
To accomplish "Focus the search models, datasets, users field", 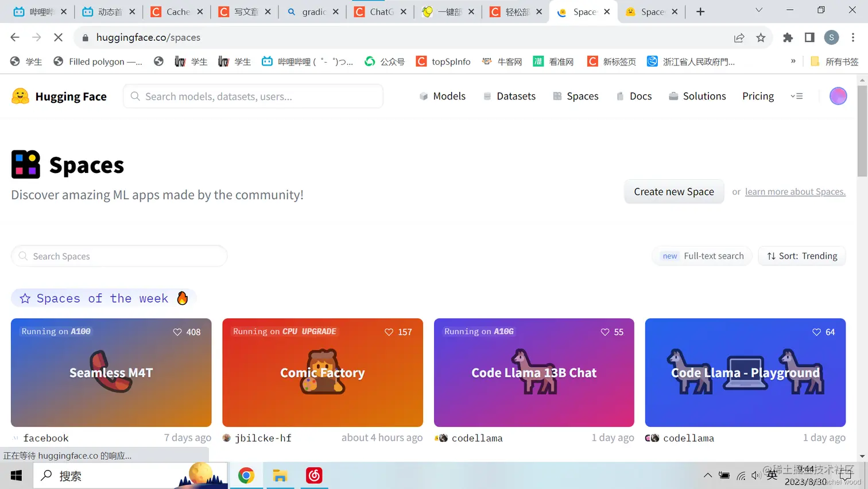I will 253,96.
